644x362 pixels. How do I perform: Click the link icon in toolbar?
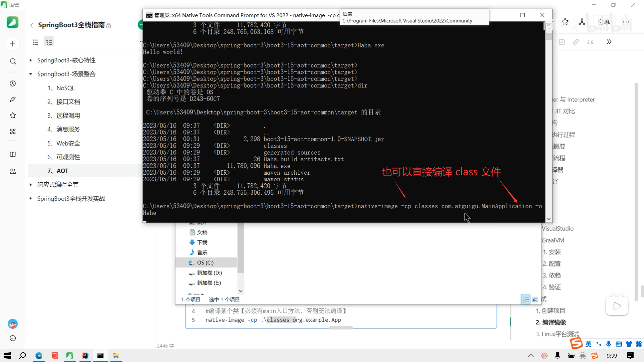pyautogui.click(x=576, y=42)
